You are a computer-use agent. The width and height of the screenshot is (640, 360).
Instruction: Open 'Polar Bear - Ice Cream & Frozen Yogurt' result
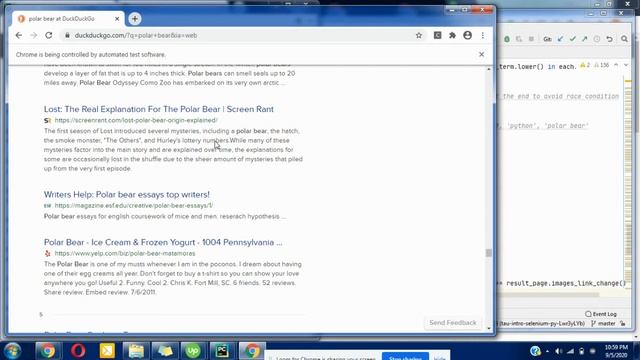163,242
